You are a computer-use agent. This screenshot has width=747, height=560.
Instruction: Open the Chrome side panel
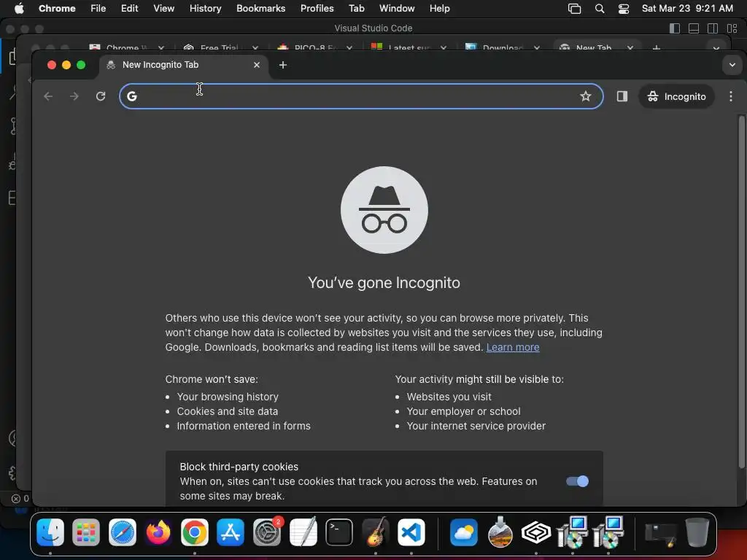[x=622, y=96]
